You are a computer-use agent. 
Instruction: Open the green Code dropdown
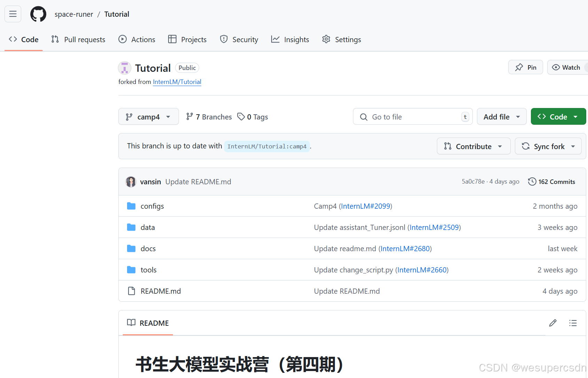click(x=558, y=117)
